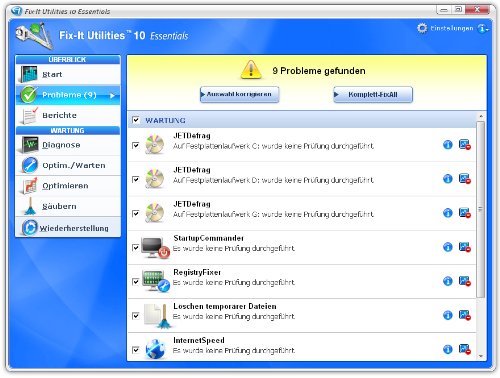Click the scrollbar down arrow

coord(481,356)
